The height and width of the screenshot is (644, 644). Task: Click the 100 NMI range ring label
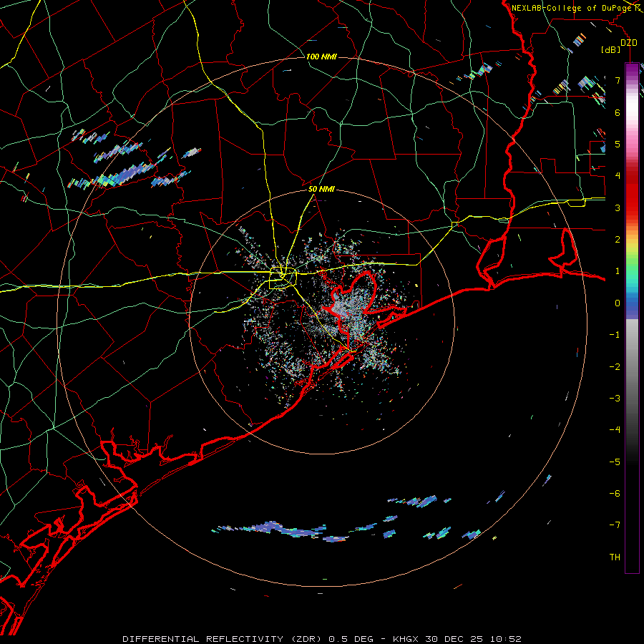[321, 57]
